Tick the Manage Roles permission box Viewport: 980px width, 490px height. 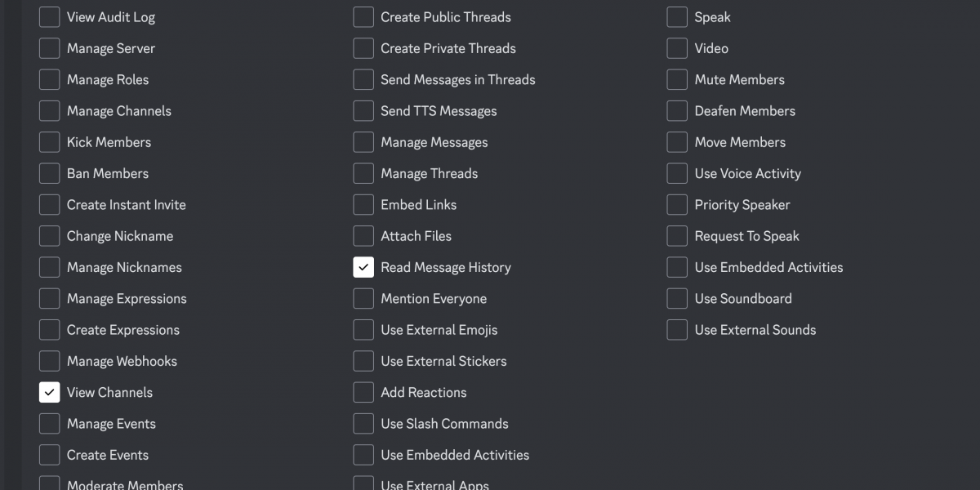pyautogui.click(x=50, y=80)
